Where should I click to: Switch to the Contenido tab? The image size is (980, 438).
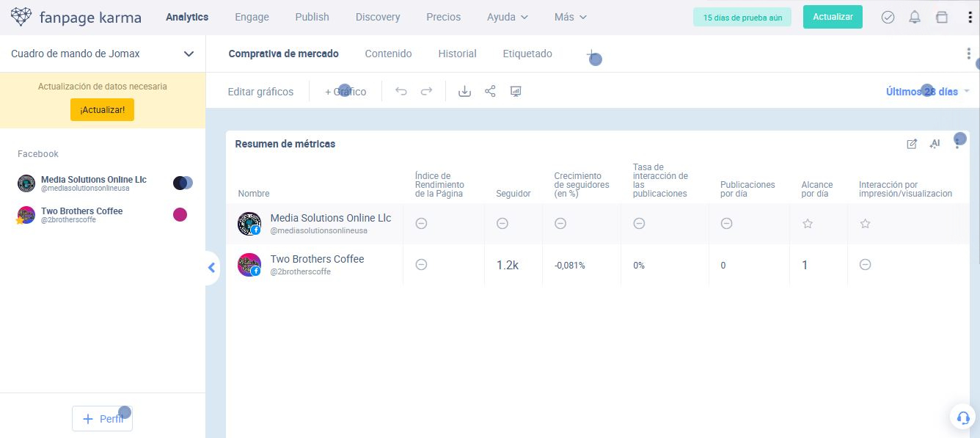388,54
